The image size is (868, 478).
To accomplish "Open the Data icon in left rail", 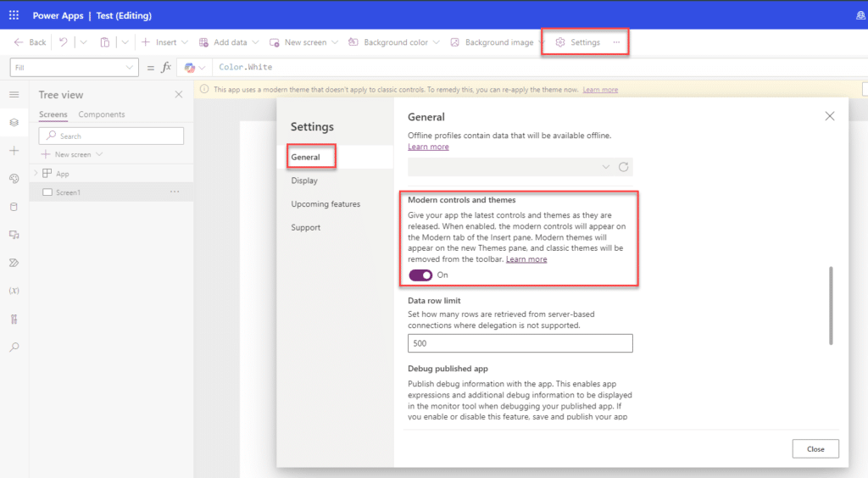I will 14,206.
